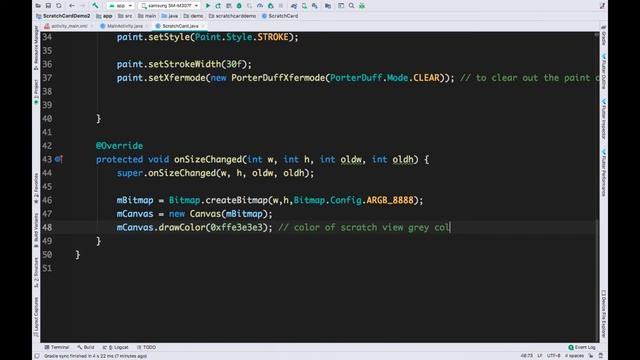Click the @Override annotation on line 42
The image size is (640, 360).
[x=120, y=146]
